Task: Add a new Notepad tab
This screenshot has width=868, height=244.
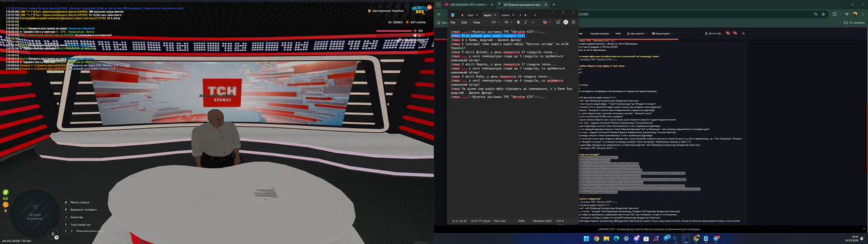Action: pyautogui.click(x=535, y=15)
